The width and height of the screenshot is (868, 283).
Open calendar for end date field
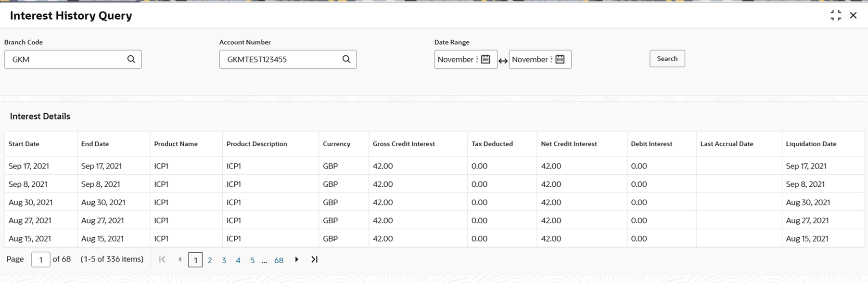point(560,59)
